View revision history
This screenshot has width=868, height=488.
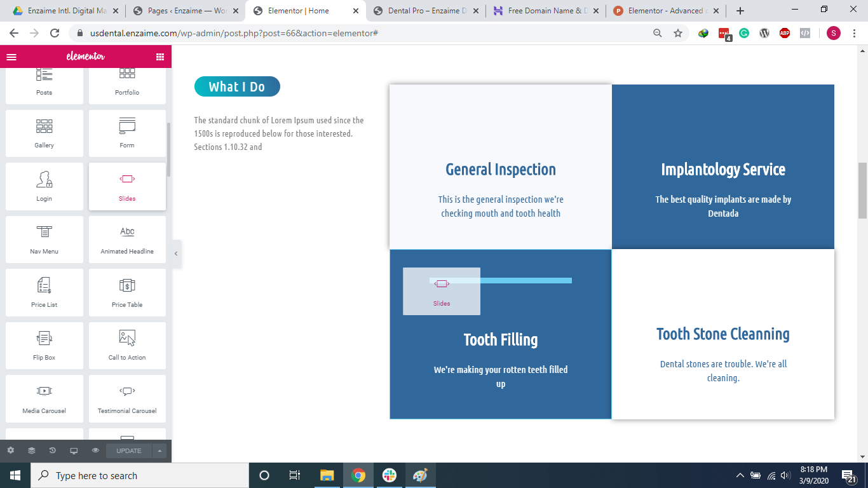pyautogui.click(x=52, y=450)
